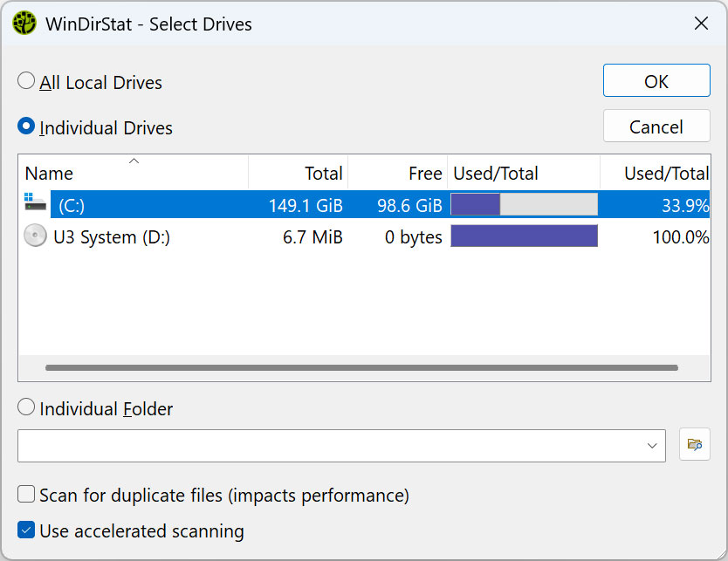This screenshot has height=561, width=728.
Task: Disable accelerated scanning
Action: point(26,530)
